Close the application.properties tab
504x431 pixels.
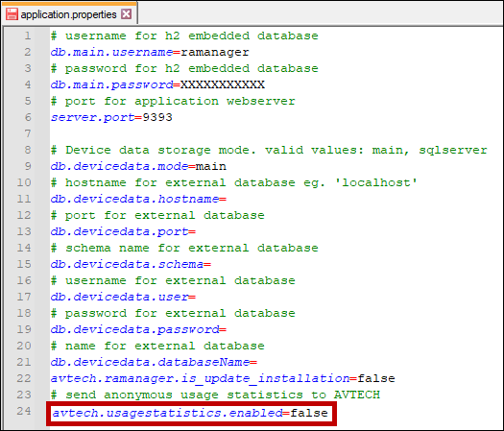[126, 14]
